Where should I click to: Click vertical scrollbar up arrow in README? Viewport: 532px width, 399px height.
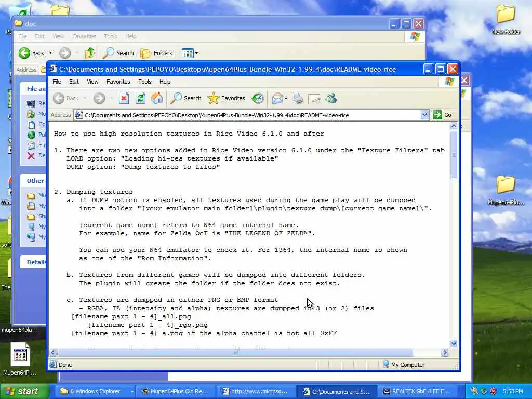[x=454, y=127]
